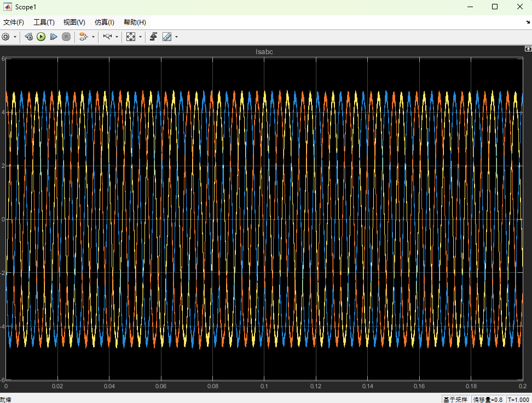Open the 帮助(H) menu
The image size is (532, 403).
click(x=135, y=22)
